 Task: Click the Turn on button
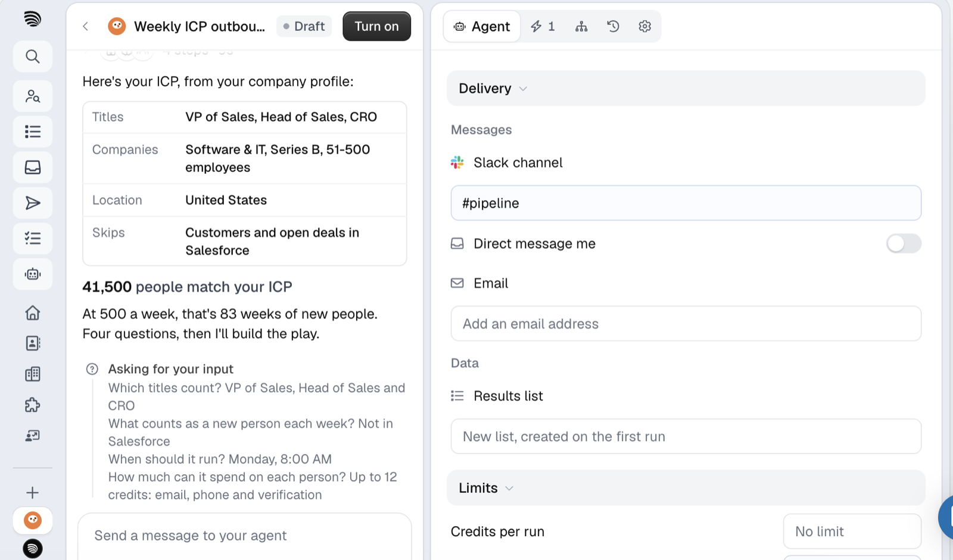coord(376,26)
